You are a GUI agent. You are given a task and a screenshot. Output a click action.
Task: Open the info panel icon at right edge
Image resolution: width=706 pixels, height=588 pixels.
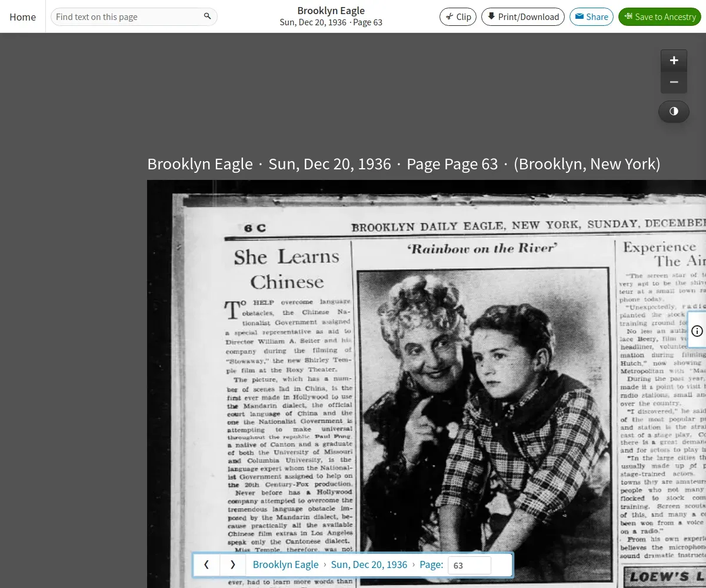697,331
